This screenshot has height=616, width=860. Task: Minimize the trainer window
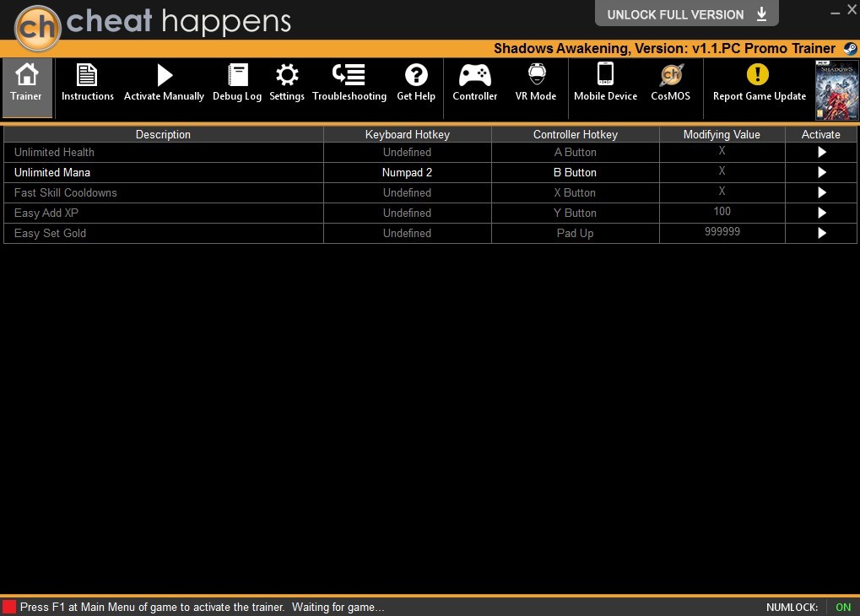[x=835, y=12]
